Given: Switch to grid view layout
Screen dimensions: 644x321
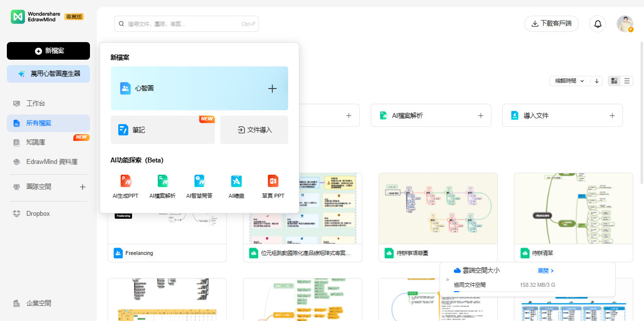Looking at the screenshot, I should (x=614, y=81).
